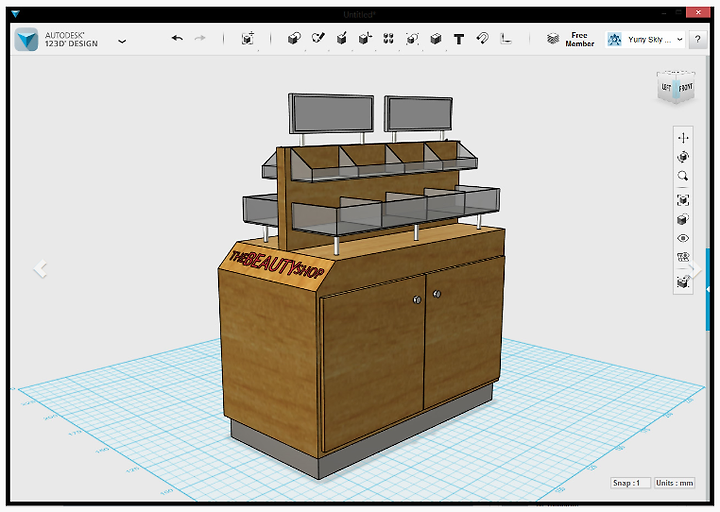Screen dimensions: 720x512
Task: Open the Help question mark button
Action: coord(698,39)
